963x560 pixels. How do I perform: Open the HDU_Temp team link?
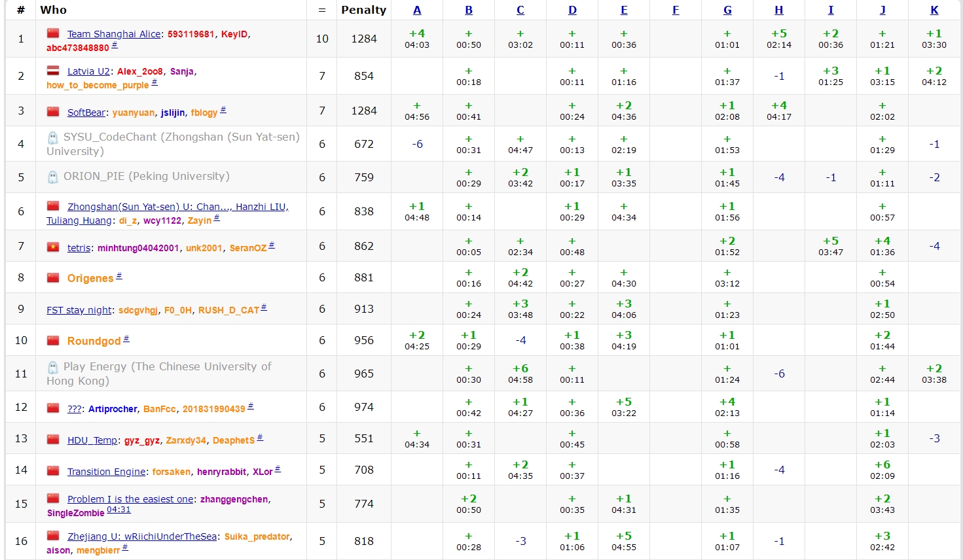92,440
